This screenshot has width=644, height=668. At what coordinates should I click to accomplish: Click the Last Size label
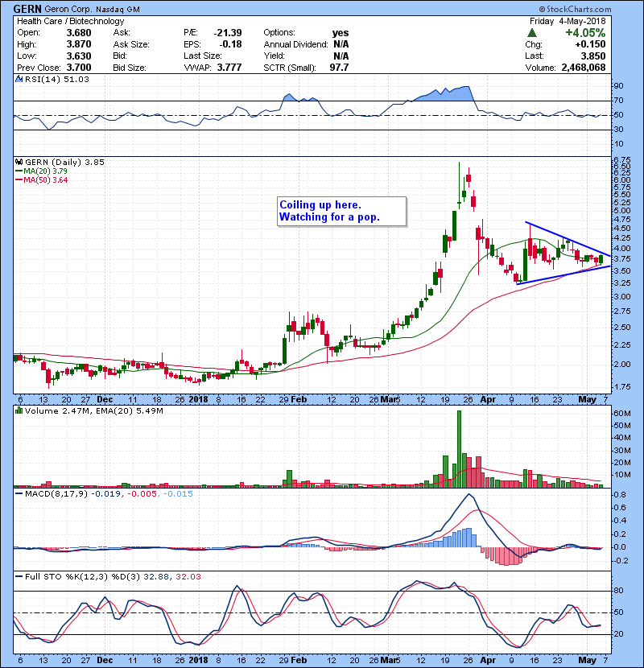point(202,56)
